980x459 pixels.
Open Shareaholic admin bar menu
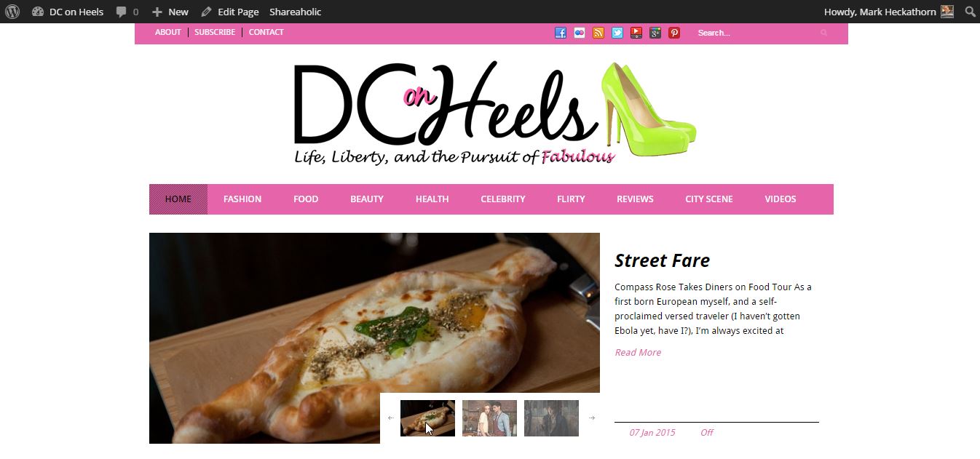click(295, 12)
